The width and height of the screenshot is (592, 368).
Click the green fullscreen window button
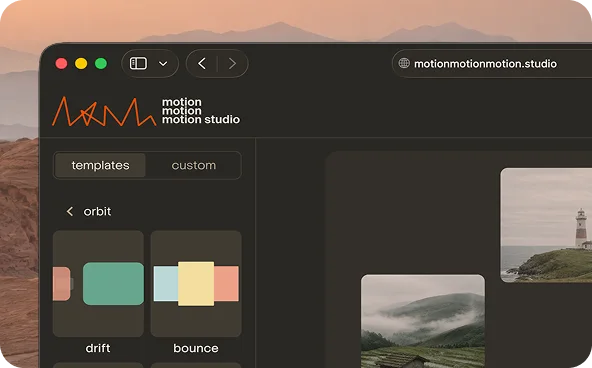pos(101,63)
